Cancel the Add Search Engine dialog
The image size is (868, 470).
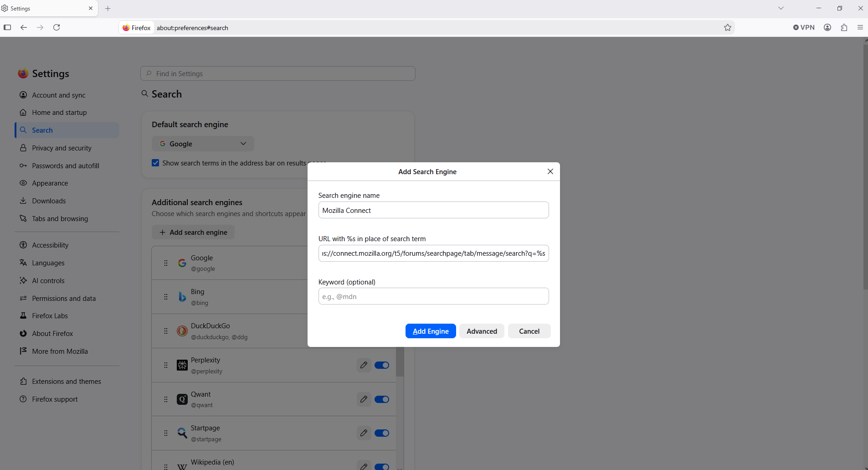click(529, 331)
